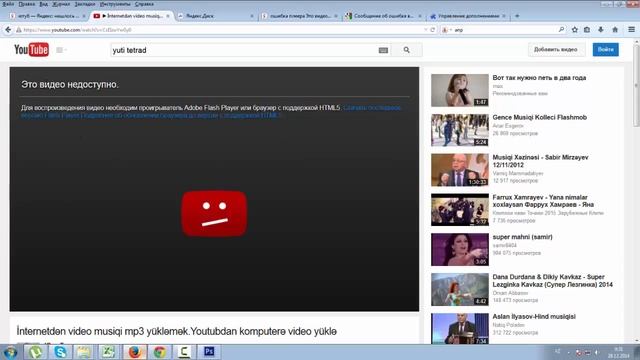This screenshot has width=640, height=360.
Task: Open the Windows Start button
Action: click(10, 352)
